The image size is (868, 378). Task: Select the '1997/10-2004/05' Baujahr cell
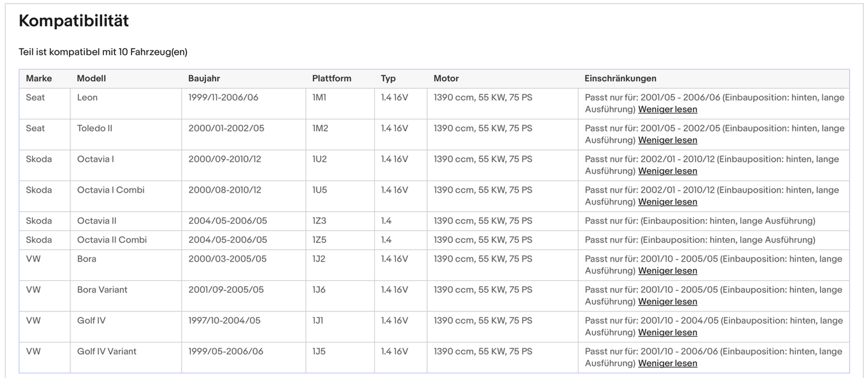225,320
